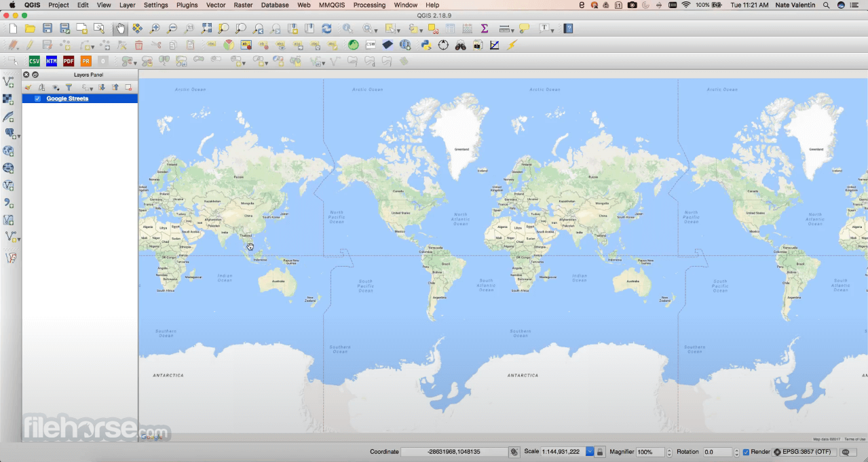Open the manage visibility eye dropdown
Image resolution: width=868 pixels, height=462 pixels.
click(x=56, y=88)
